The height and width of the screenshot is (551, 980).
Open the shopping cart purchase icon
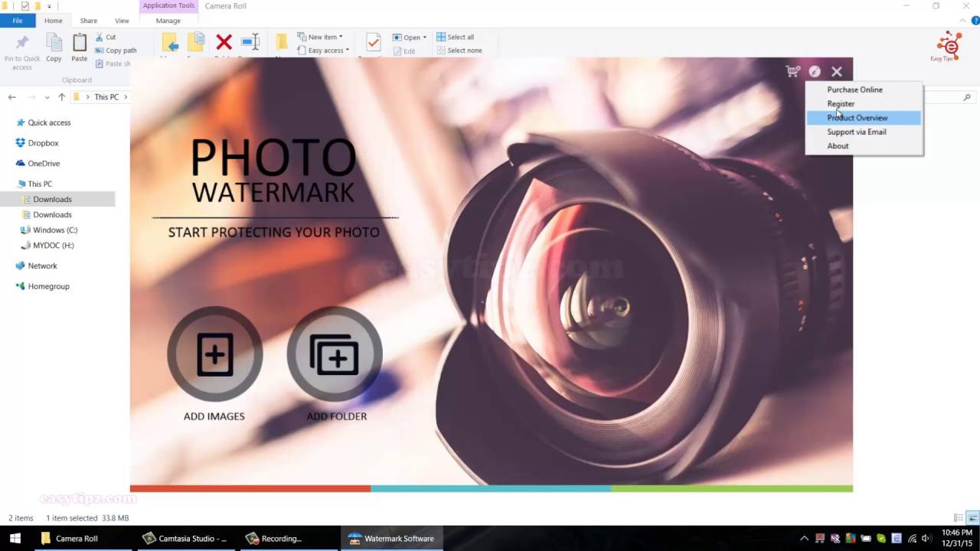[x=792, y=71]
